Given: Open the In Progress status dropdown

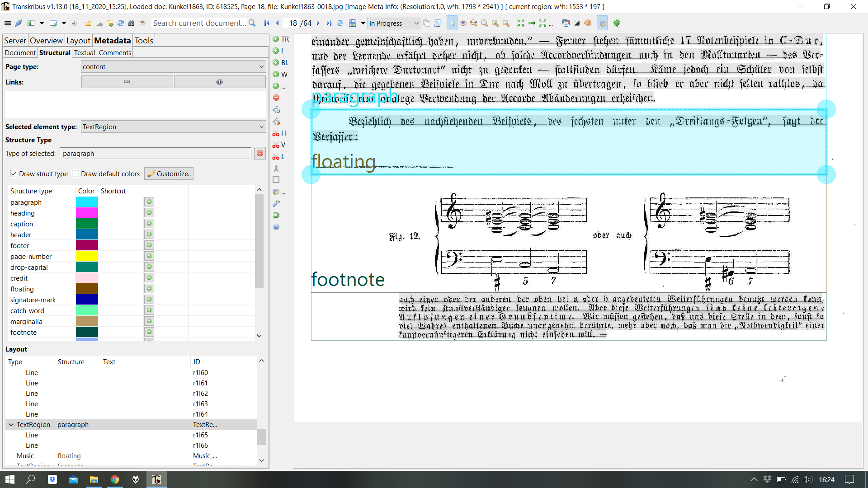Looking at the screenshot, I should [x=393, y=23].
